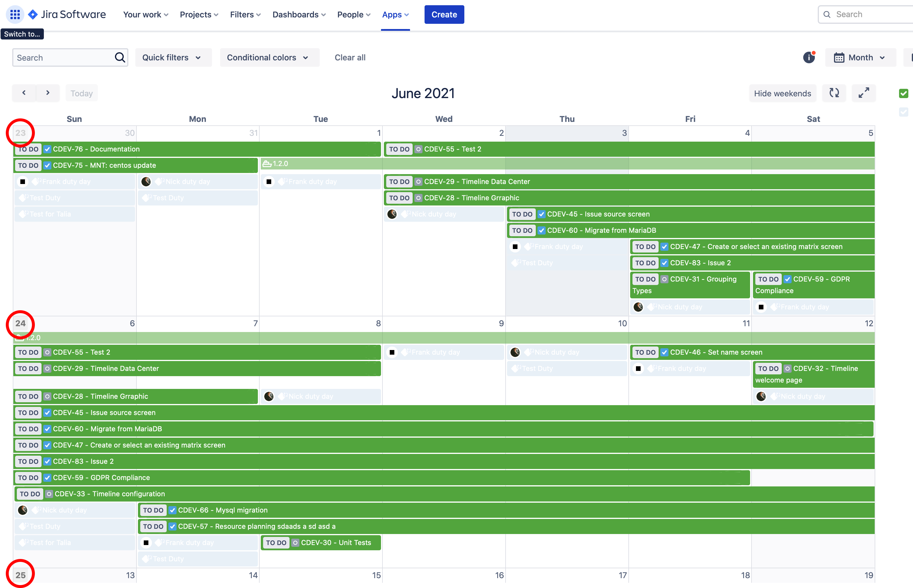Image resolution: width=913 pixels, height=588 pixels.
Task: Click the refresh calendar icon
Action: click(834, 93)
